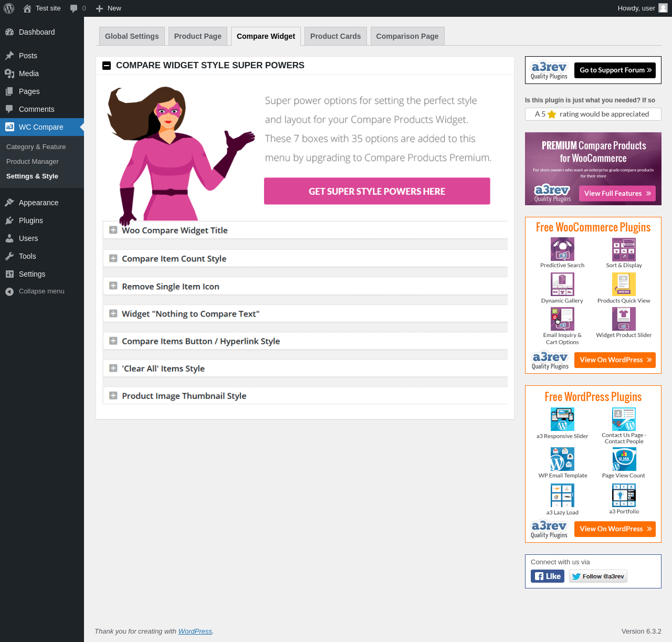
Task: Expand the 'Clear All' Items Style section
Action: click(x=113, y=368)
